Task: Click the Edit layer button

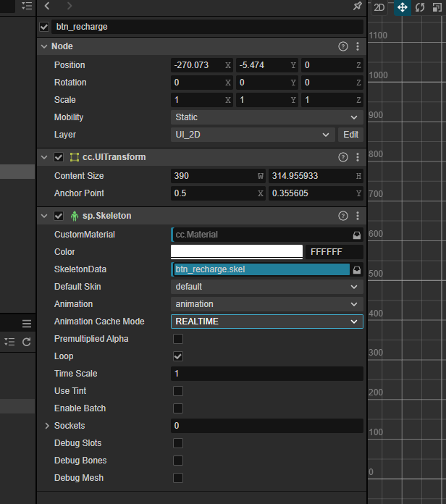Action: pos(350,135)
